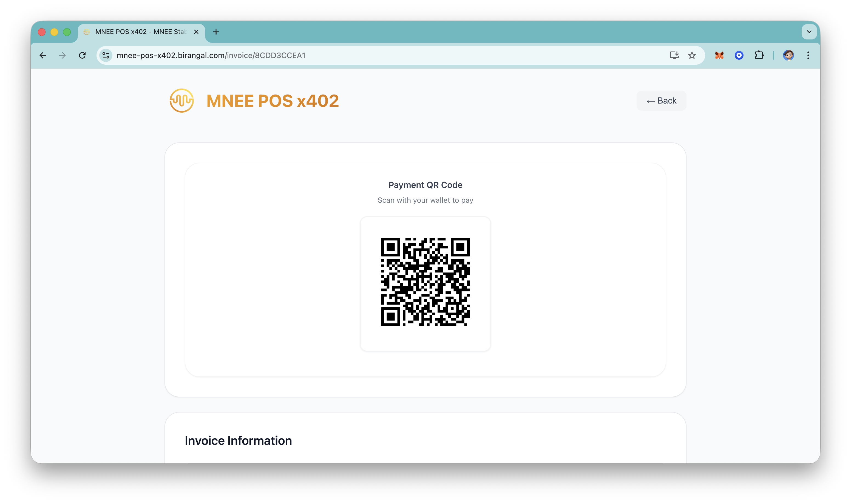This screenshot has height=504, width=851.
Task: Open a new browser tab
Action: click(x=216, y=32)
